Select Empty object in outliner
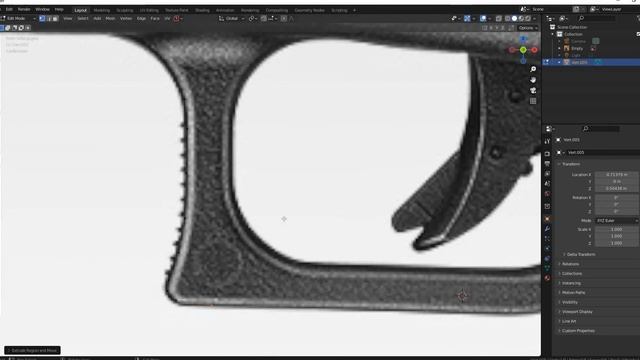 click(x=577, y=48)
